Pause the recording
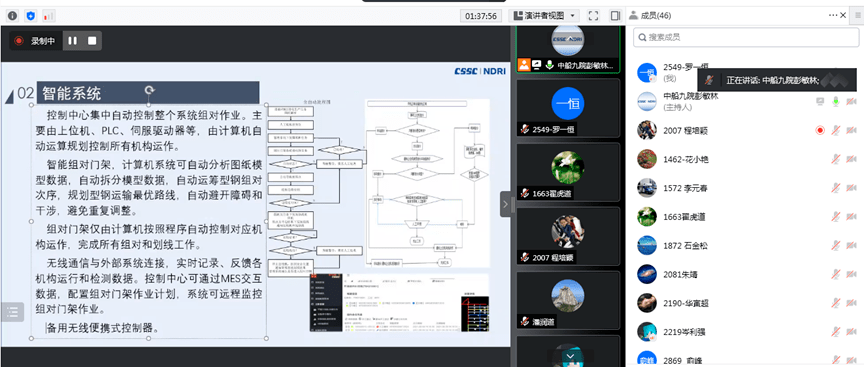This screenshot has height=367, width=864. pyautogui.click(x=73, y=41)
